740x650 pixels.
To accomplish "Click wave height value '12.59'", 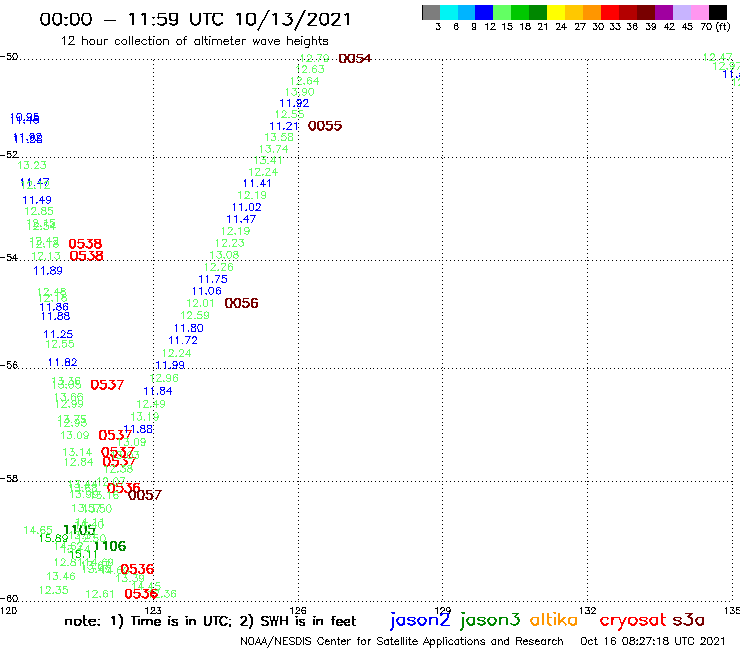I will [x=195, y=315].
